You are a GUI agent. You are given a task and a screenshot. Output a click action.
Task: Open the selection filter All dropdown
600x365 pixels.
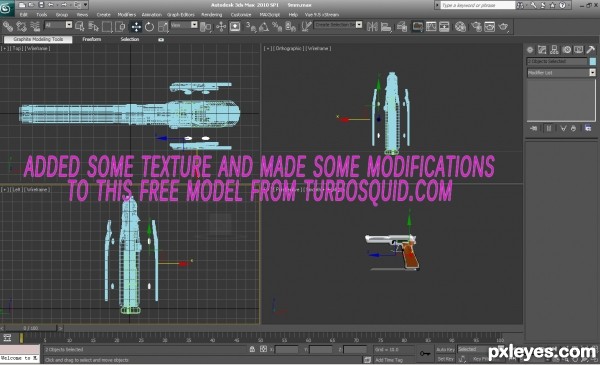[x=58, y=25]
